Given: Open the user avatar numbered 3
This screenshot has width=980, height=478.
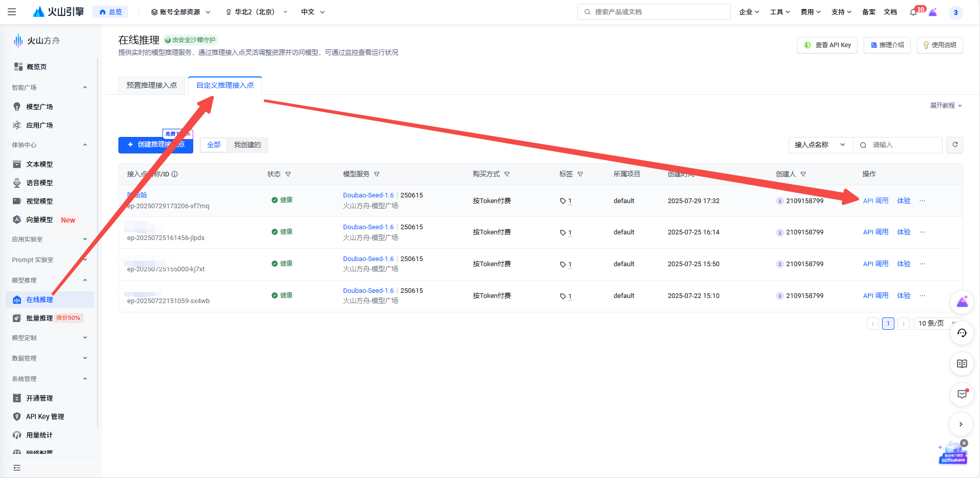Looking at the screenshot, I should 955,12.
